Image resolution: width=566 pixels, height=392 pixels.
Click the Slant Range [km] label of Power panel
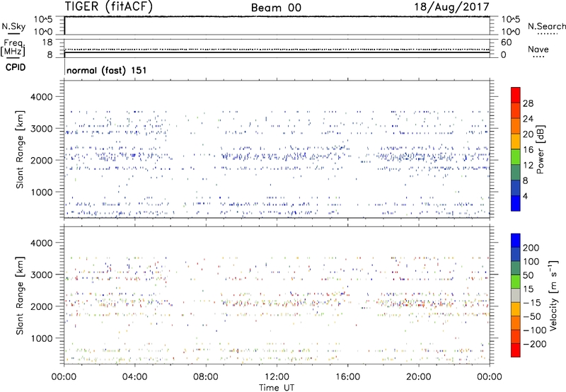coord(20,149)
